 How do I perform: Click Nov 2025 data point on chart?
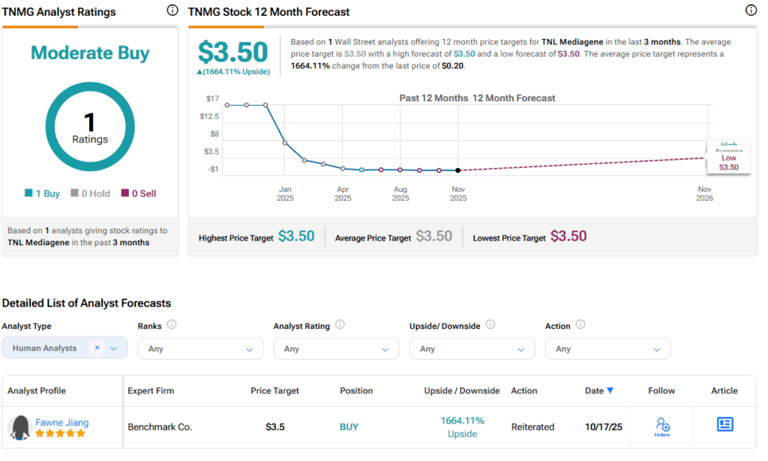[458, 170]
